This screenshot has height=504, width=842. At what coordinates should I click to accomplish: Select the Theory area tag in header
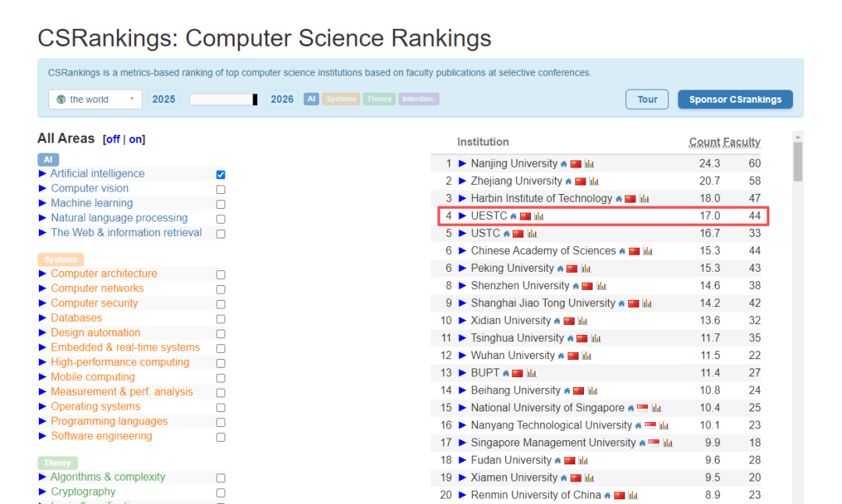[380, 100]
